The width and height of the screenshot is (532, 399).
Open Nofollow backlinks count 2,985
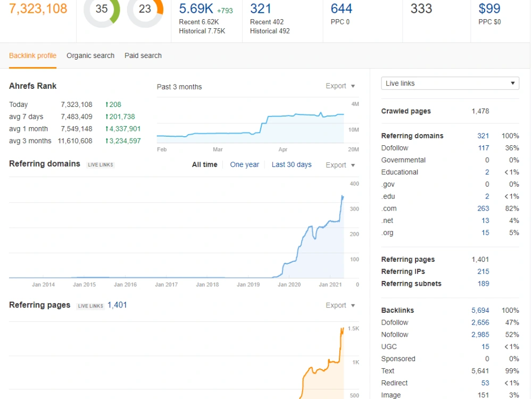480,335
